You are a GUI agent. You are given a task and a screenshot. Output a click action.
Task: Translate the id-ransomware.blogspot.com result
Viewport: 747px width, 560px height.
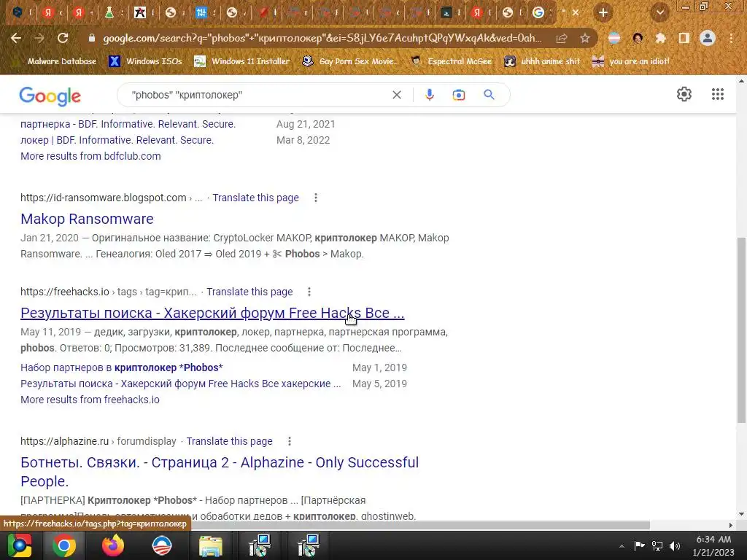click(x=255, y=198)
